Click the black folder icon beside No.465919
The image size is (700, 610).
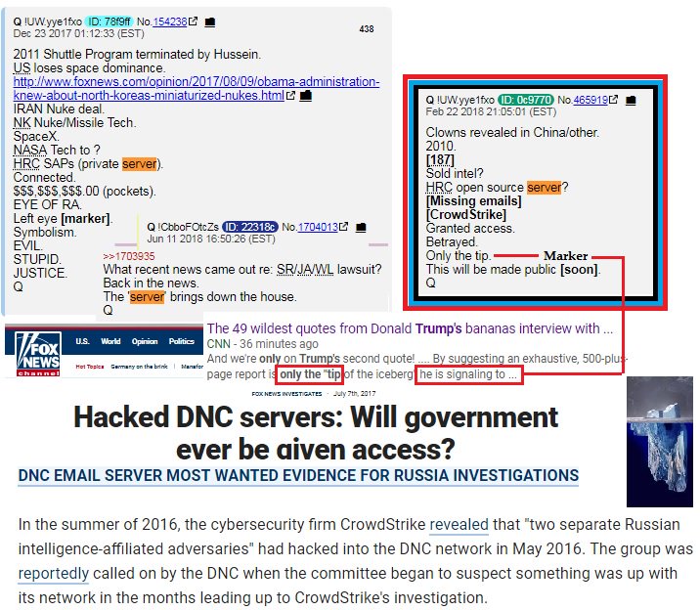[631, 100]
